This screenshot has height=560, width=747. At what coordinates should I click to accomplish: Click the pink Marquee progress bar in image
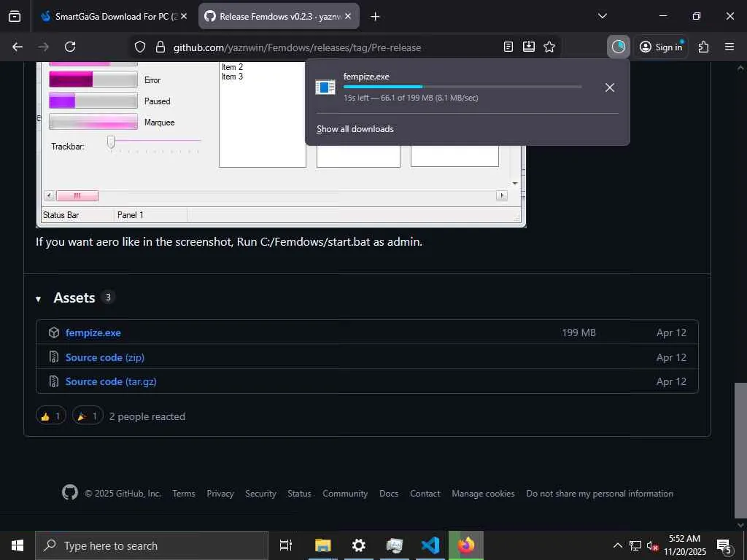click(93, 122)
